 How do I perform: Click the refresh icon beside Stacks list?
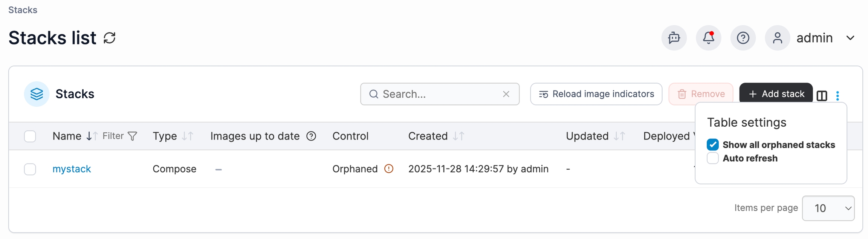pyautogui.click(x=110, y=38)
